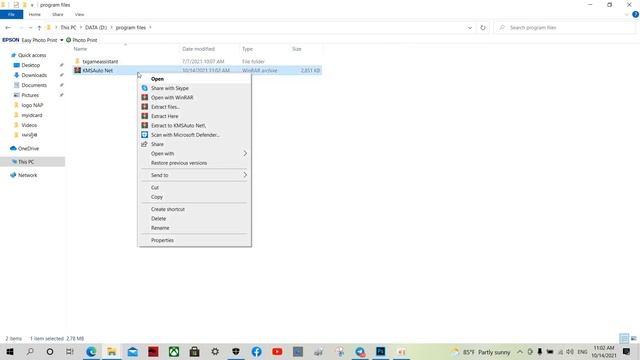Select OneDrive in navigation pane
Viewport: 640px width, 360px height.
29,149
